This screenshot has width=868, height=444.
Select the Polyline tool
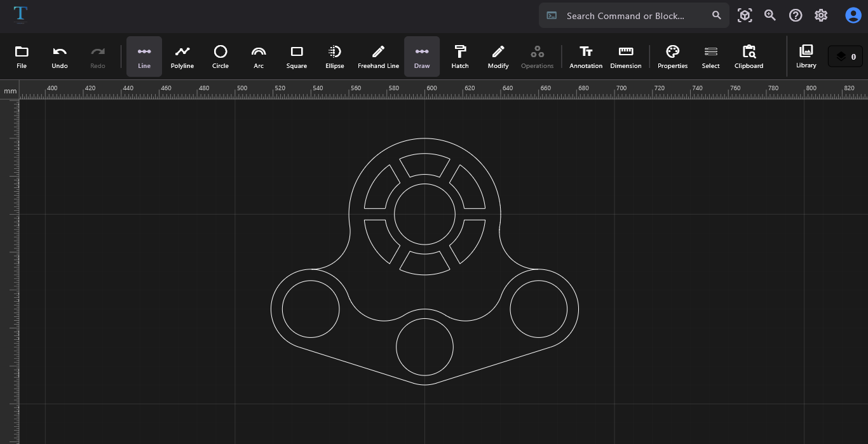pyautogui.click(x=182, y=56)
